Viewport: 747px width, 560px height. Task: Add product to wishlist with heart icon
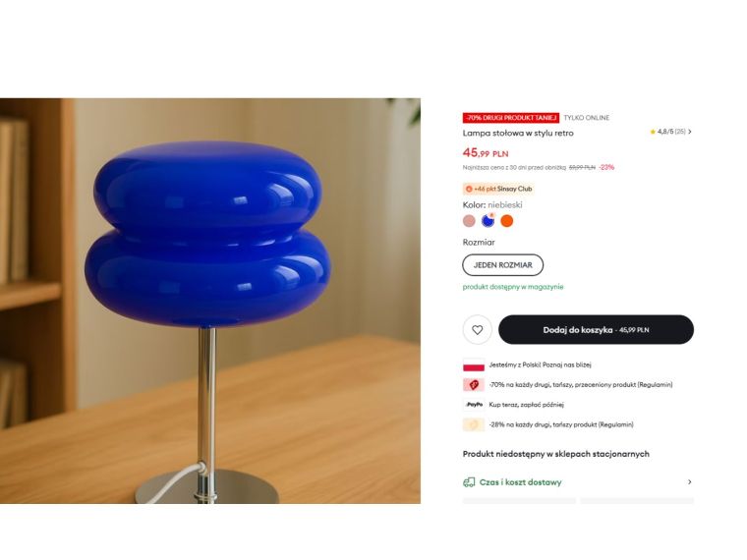tap(477, 329)
